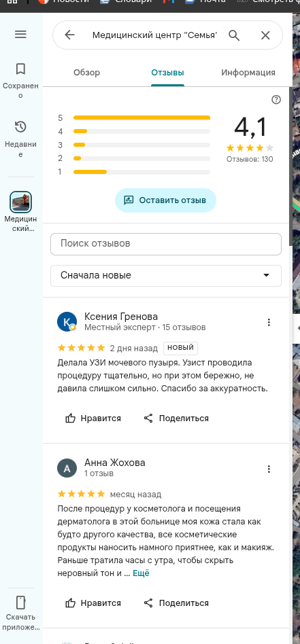Collapse the side panel arrow on map edge
The width and height of the screenshot is (300, 644).
point(297,328)
